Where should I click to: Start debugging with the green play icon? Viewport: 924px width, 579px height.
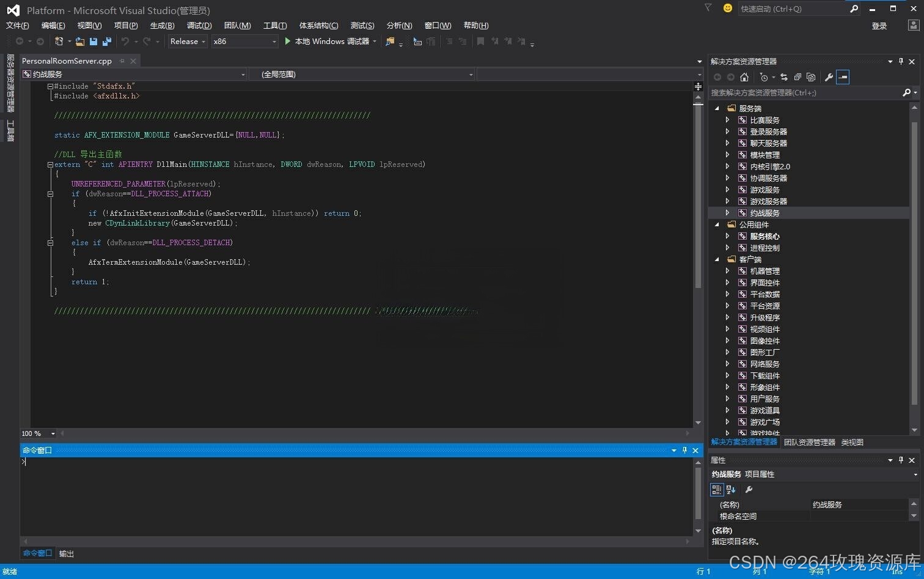click(x=287, y=42)
